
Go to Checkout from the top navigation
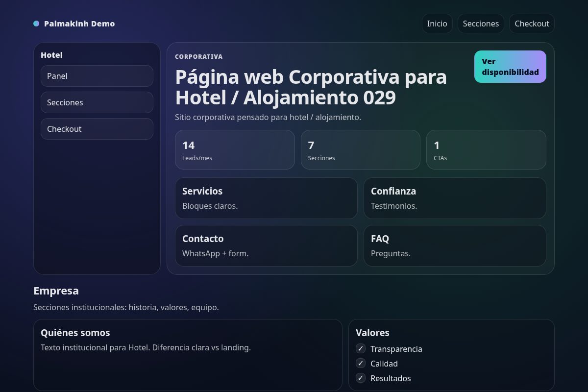[x=532, y=23]
